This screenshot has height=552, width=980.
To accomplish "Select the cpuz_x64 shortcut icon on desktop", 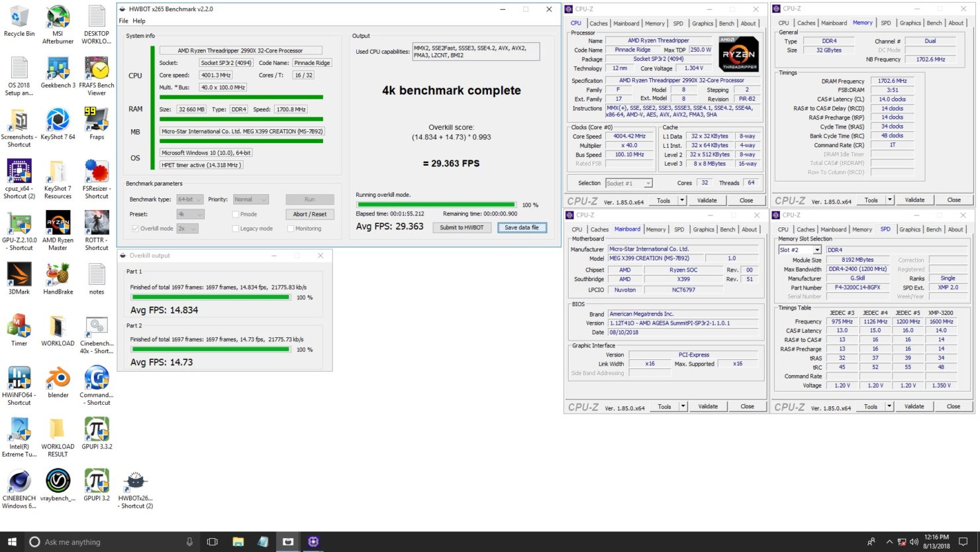I will coord(19,180).
